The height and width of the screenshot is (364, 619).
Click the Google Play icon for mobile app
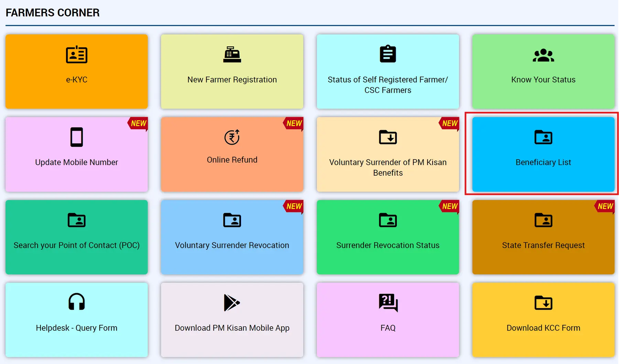tap(232, 303)
